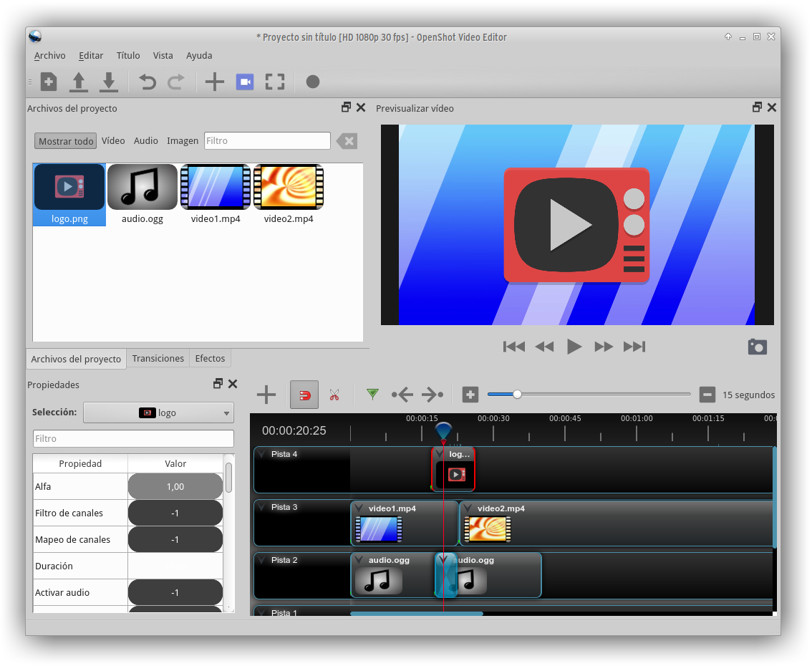Open the Archivo menu

coord(49,55)
